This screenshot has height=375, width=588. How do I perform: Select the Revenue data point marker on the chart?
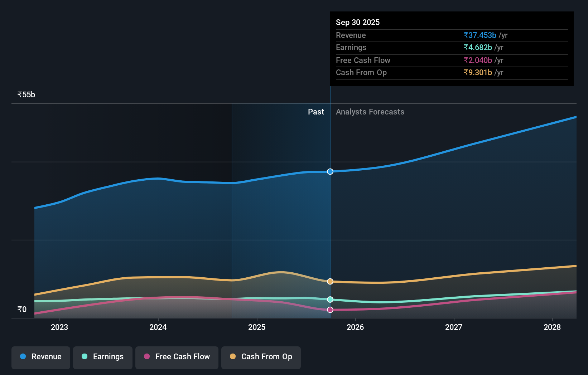(330, 171)
